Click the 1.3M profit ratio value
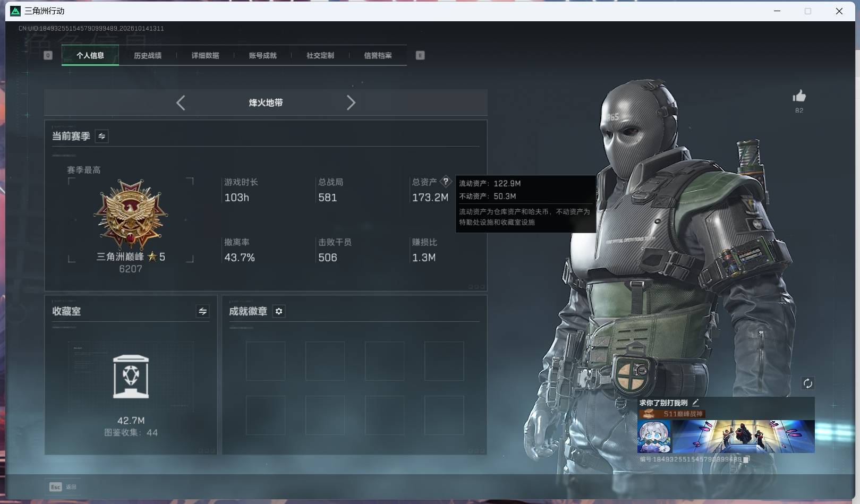860x504 pixels. pyautogui.click(x=424, y=258)
